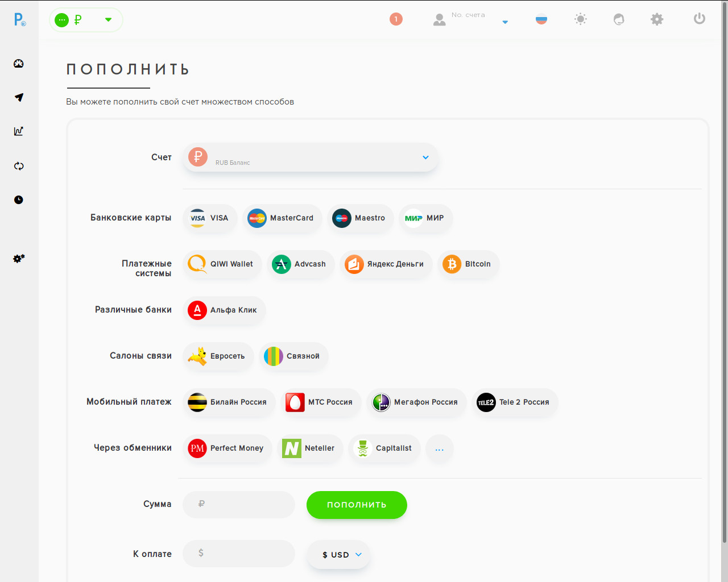728x582 pixels.
Task: Open the RUB Баланс account dropdown
Action: [311, 157]
